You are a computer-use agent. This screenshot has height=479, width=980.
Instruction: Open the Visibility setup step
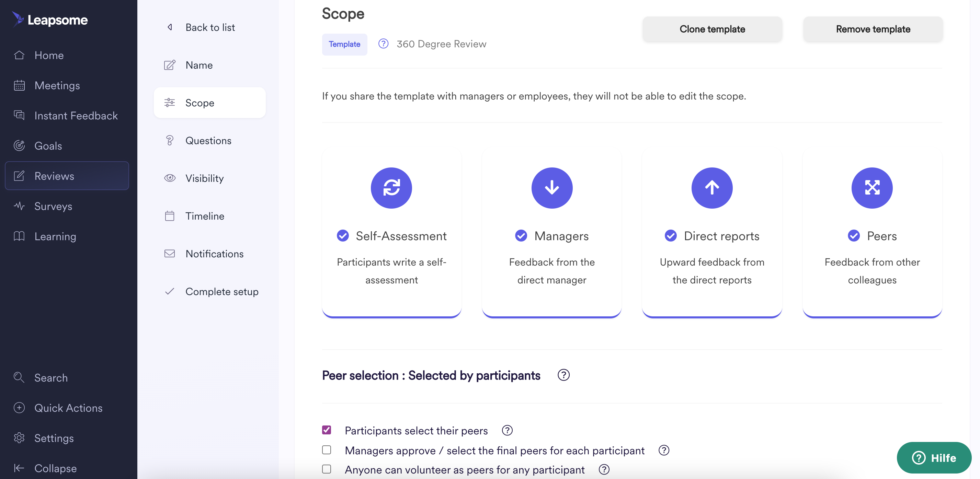209,178
